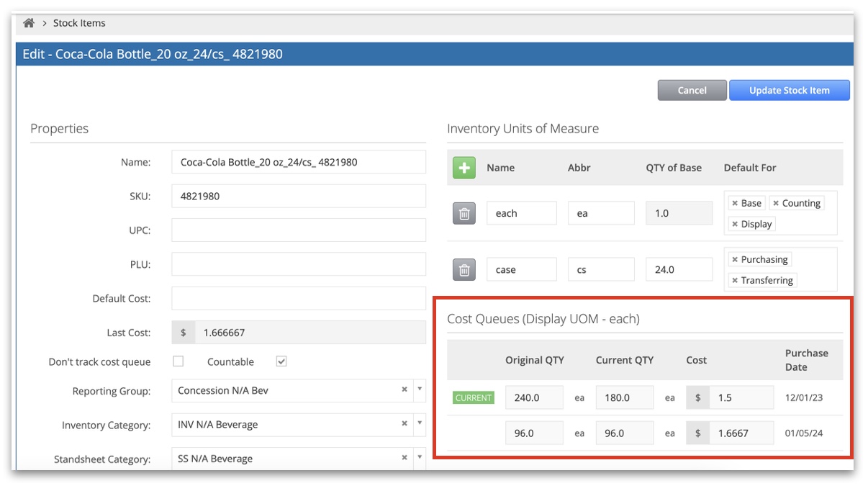
Task: Open Standsheet Category dropdown arrow
Action: pyautogui.click(x=420, y=458)
